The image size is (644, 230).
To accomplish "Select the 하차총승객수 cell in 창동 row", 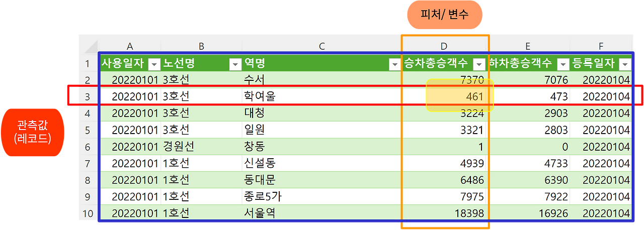I will click(528, 147).
